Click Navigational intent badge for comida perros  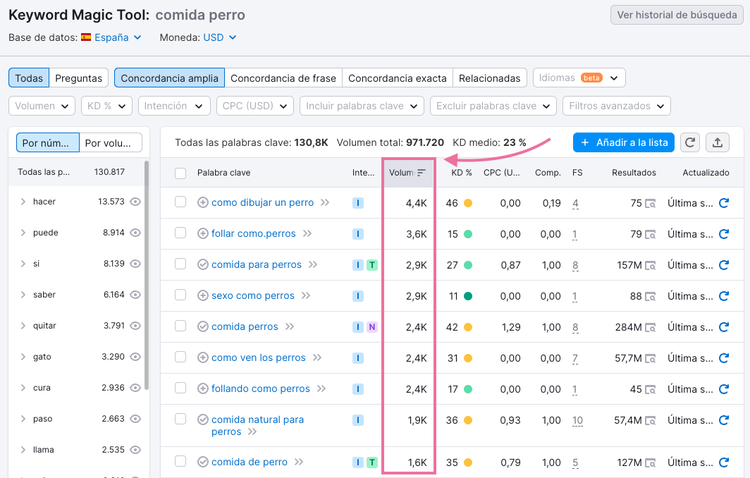[x=372, y=327]
